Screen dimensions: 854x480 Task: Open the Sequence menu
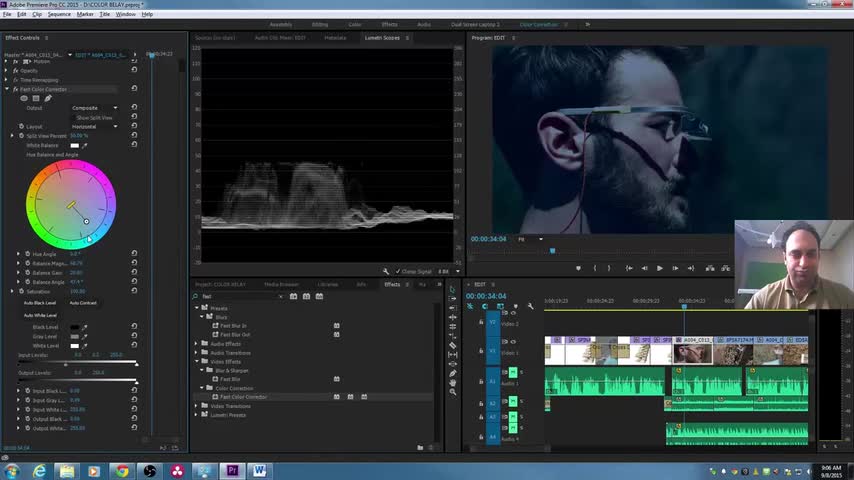pyautogui.click(x=59, y=14)
